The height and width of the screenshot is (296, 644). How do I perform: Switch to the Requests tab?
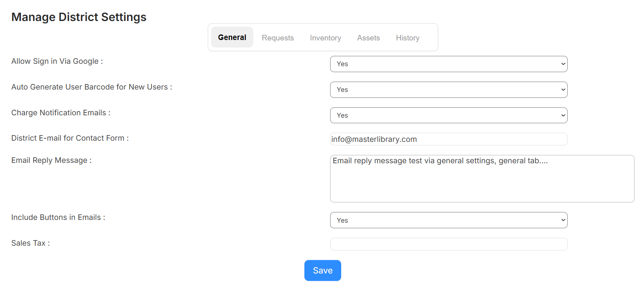point(277,38)
